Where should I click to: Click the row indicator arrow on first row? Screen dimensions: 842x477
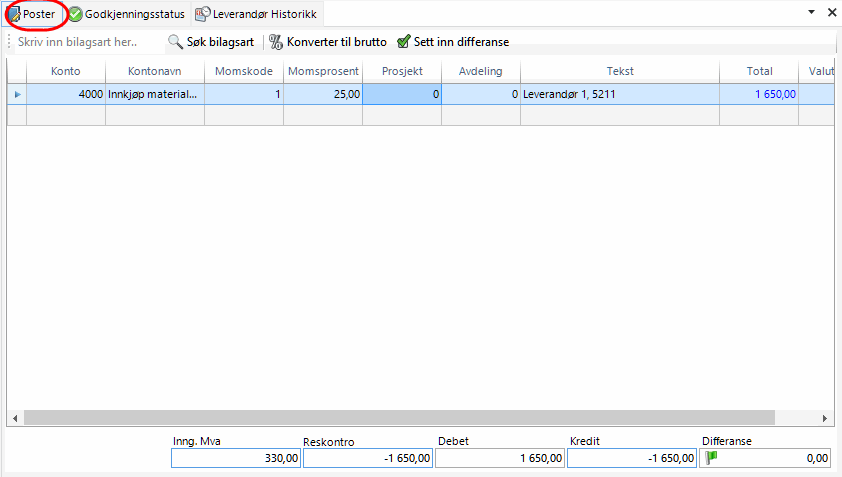tap(16, 94)
